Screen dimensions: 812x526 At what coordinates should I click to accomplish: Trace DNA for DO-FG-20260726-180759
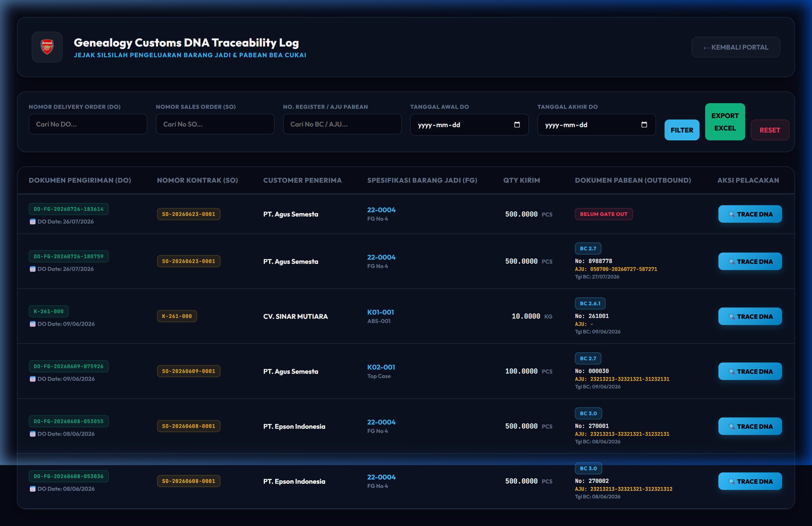coord(750,262)
